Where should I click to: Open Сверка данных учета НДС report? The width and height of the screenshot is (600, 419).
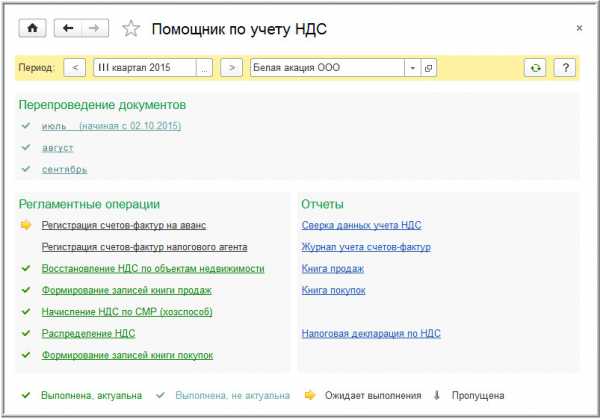tap(361, 225)
